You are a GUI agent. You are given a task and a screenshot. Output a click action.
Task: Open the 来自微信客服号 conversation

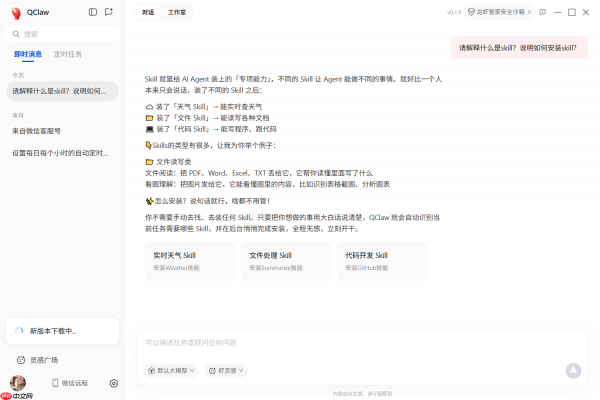coord(62,131)
